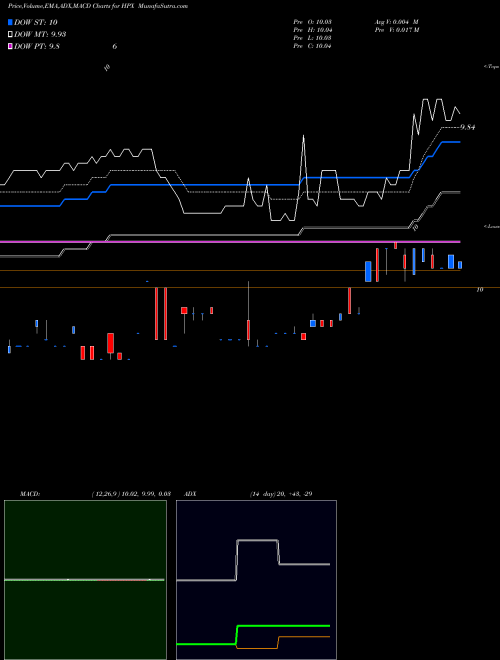This screenshot has height=660, width=500.
Task: Click the ADX panel heading label
Action: tap(191, 494)
